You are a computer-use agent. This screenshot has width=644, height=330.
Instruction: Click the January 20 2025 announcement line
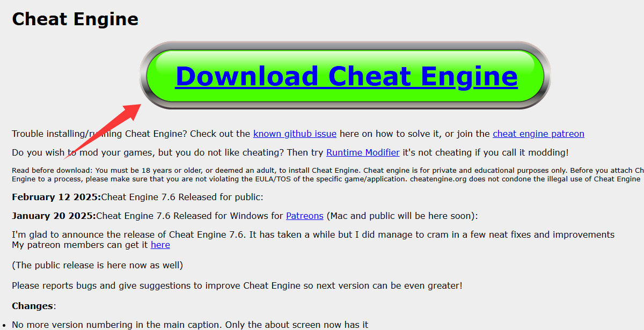pos(161,215)
